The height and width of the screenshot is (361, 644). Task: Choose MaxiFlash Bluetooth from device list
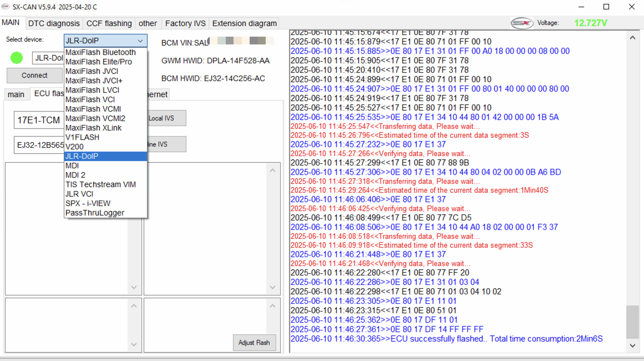click(105, 52)
